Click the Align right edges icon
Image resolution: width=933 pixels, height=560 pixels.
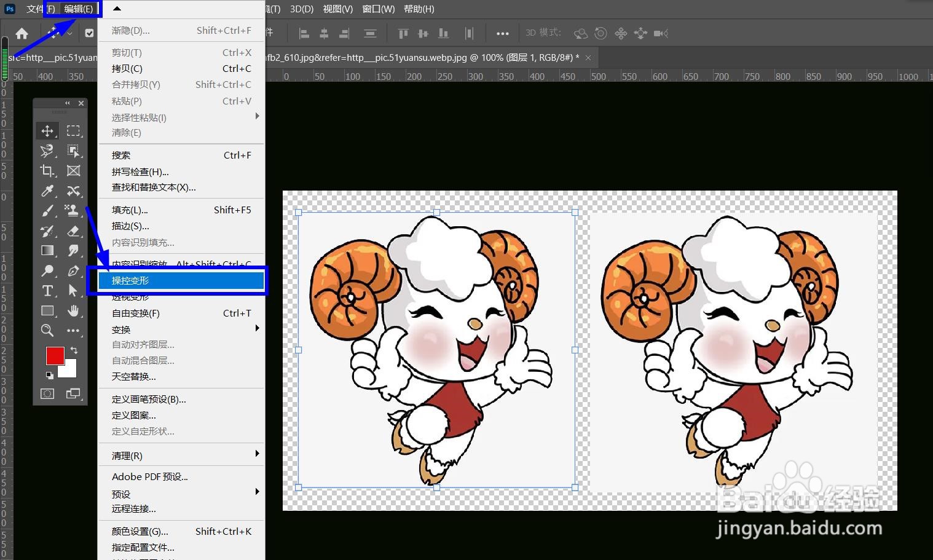[344, 33]
